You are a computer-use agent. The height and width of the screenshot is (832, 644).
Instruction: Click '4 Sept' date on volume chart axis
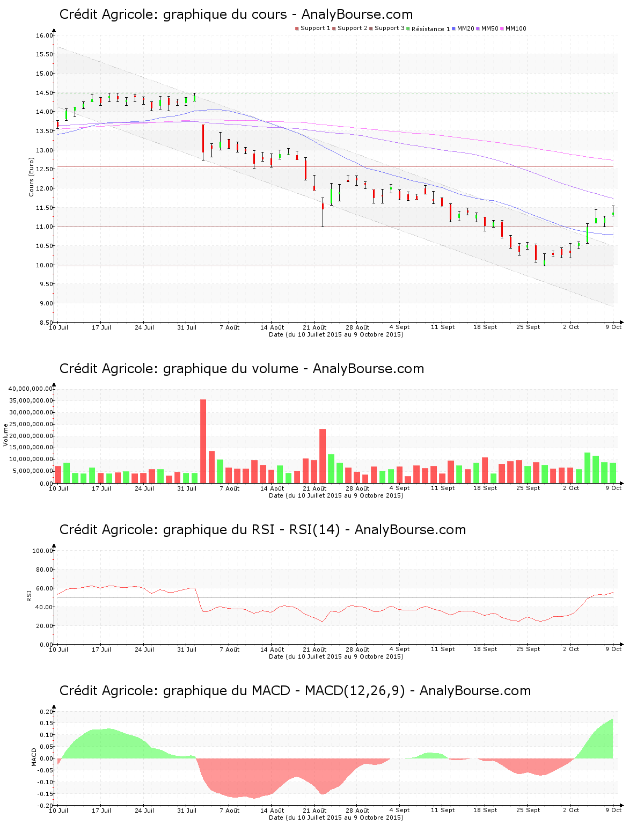tap(399, 488)
